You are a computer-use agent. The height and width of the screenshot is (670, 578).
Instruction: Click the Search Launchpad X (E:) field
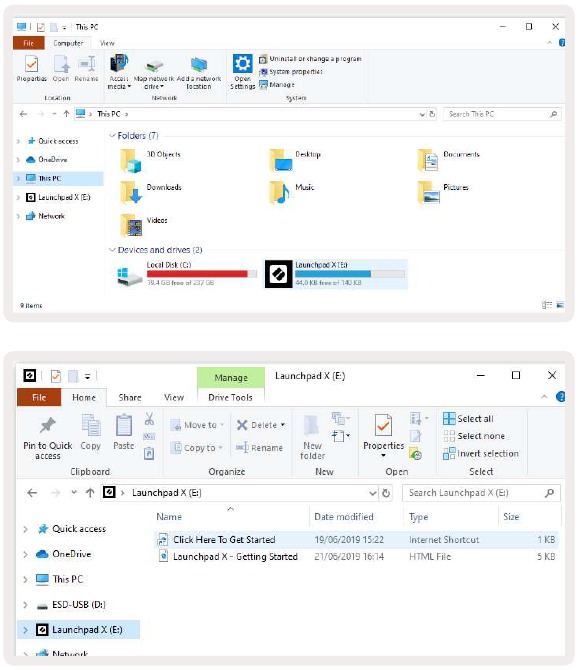[x=481, y=493]
